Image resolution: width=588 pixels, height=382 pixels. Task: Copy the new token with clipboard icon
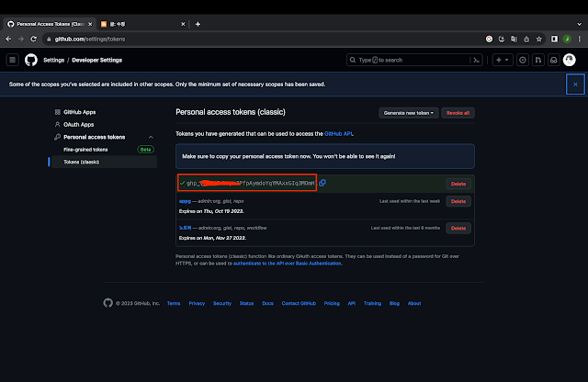(322, 183)
